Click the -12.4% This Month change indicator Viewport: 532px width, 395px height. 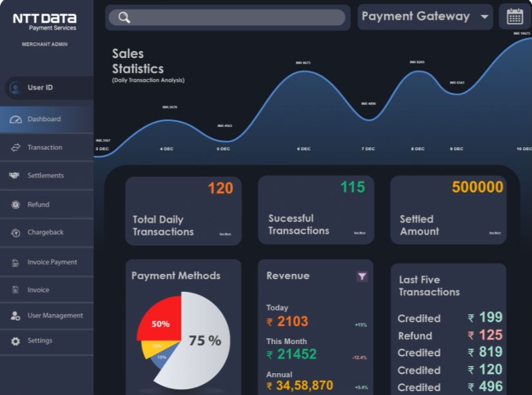point(360,358)
